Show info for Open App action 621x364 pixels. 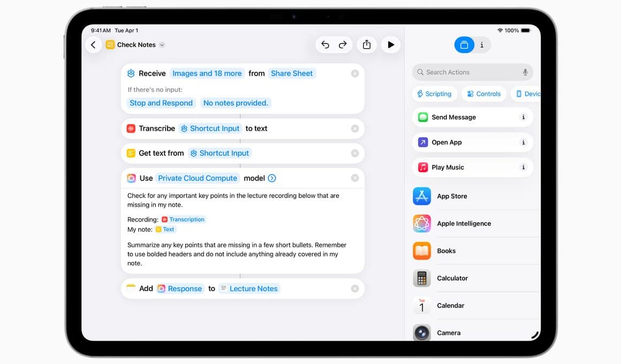pos(523,142)
